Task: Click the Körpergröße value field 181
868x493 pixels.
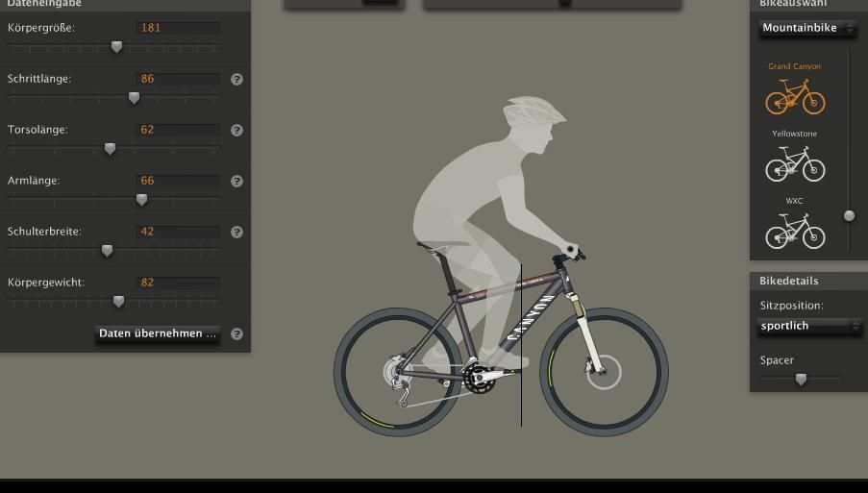Action: tap(178, 28)
